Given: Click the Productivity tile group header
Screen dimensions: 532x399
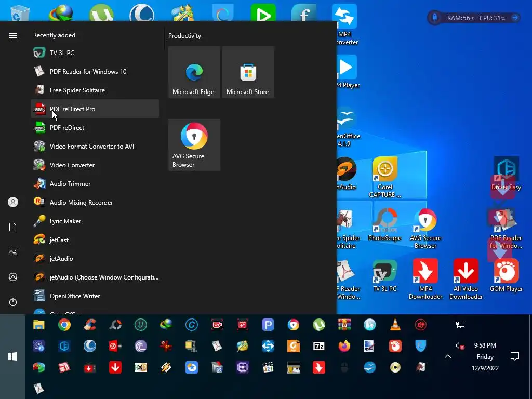Looking at the screenshot, I should click(184, 36).
